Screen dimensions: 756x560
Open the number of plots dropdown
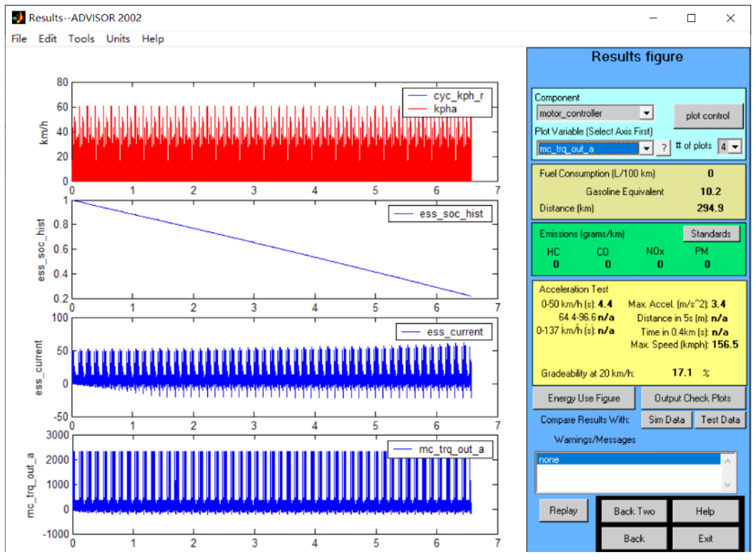pyautogui.click(x=735, y=147)
